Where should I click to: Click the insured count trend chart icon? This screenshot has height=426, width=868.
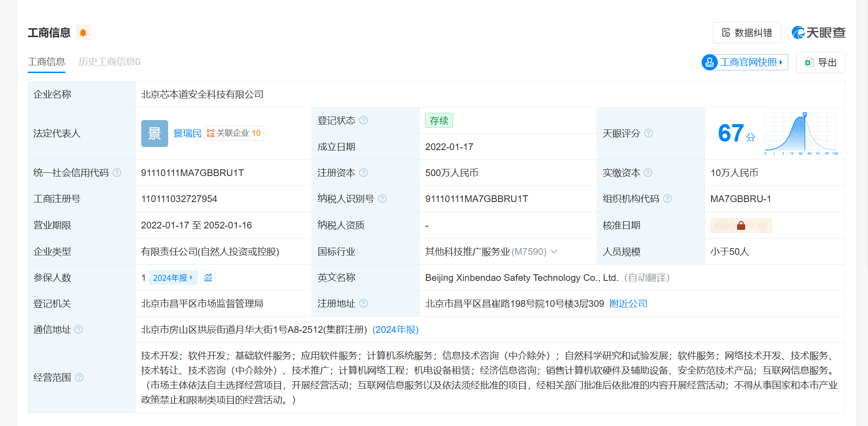208,278
